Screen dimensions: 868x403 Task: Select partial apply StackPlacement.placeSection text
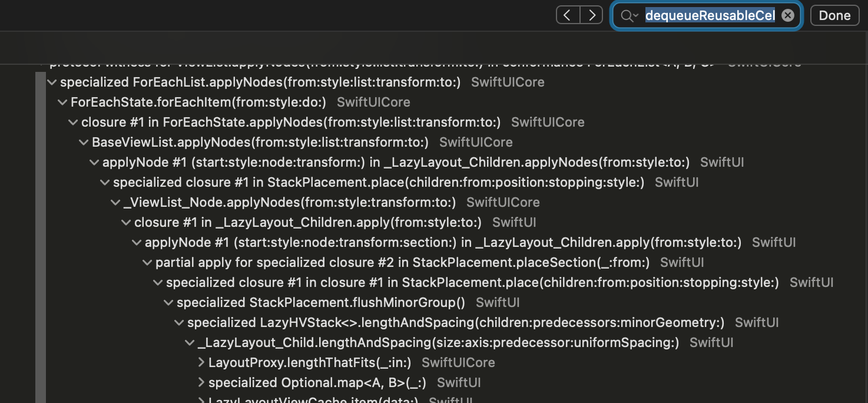(x=403, y=263)
